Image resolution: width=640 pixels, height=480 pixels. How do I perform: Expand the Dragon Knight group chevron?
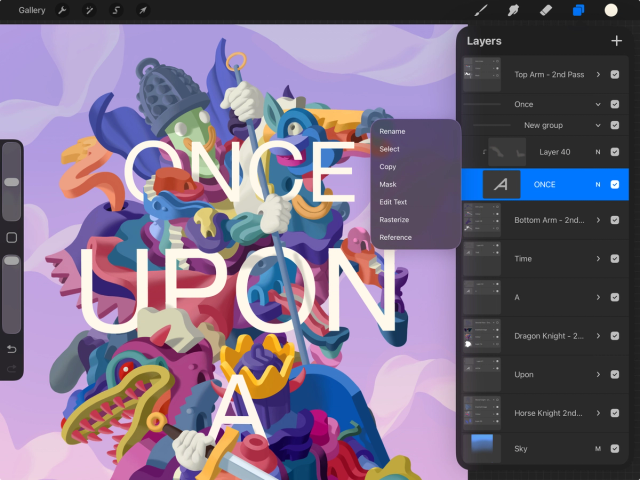tap(598, 336)
